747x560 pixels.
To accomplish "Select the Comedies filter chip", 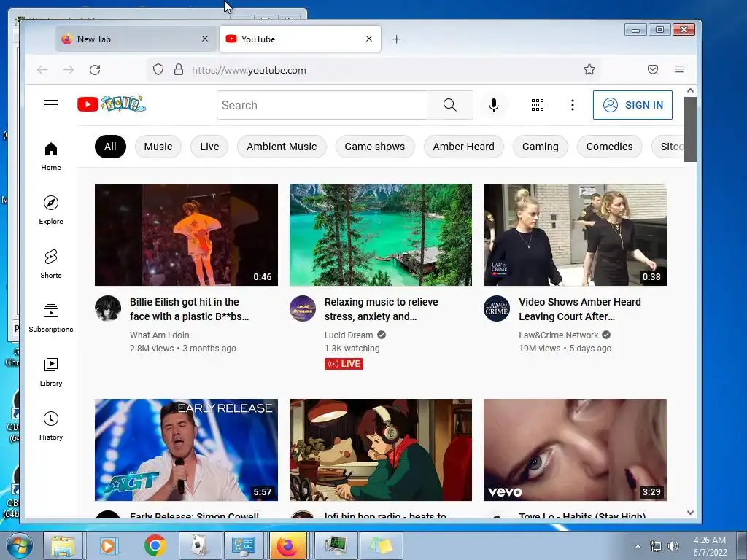I will 609,147.
